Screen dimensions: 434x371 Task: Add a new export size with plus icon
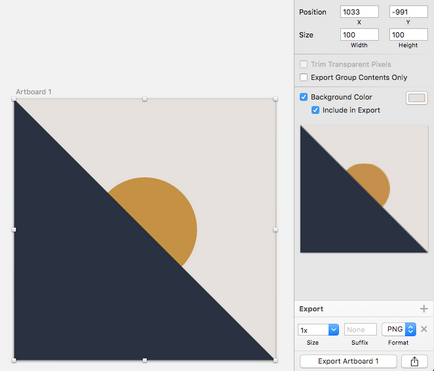click(x=424, y=309)
